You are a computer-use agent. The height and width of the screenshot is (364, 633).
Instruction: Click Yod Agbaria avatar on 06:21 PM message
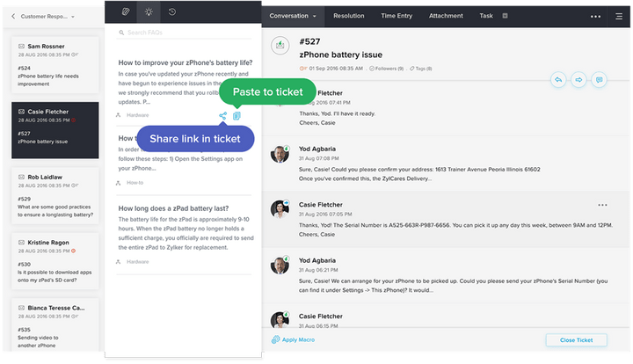[280, 266]
